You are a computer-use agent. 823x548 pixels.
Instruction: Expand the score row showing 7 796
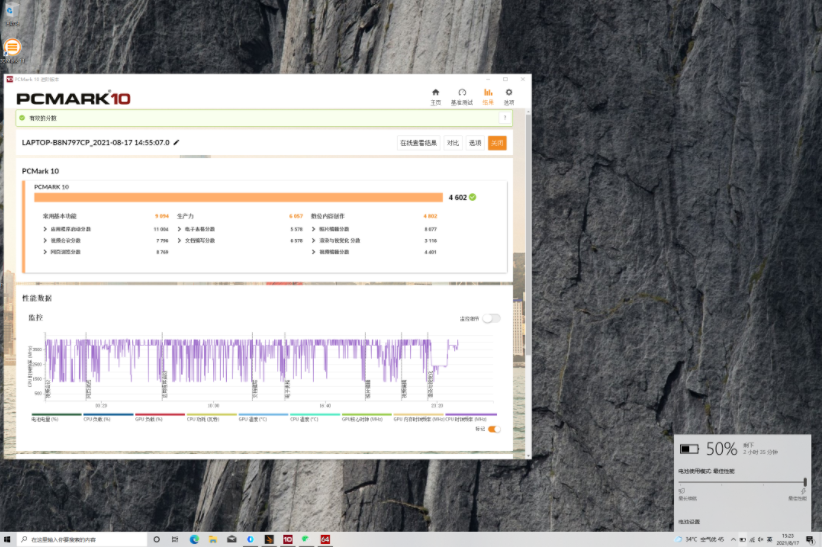point(45,240)
